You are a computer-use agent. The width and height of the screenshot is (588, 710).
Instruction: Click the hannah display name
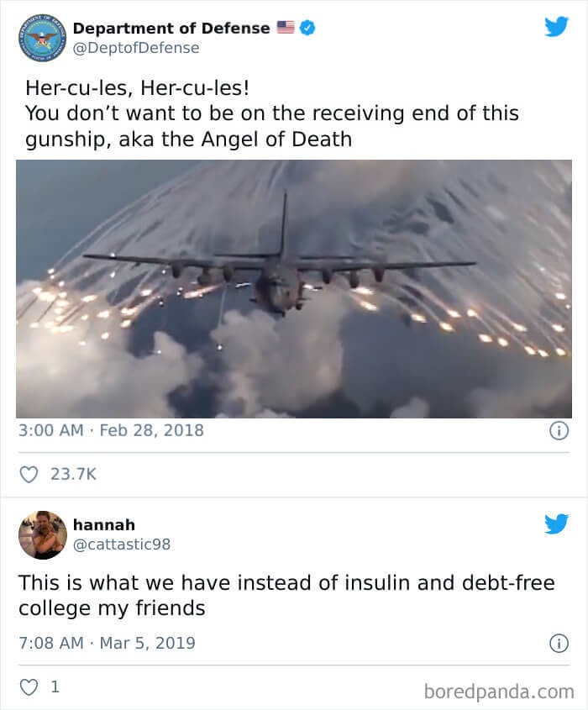click(104, 524)
